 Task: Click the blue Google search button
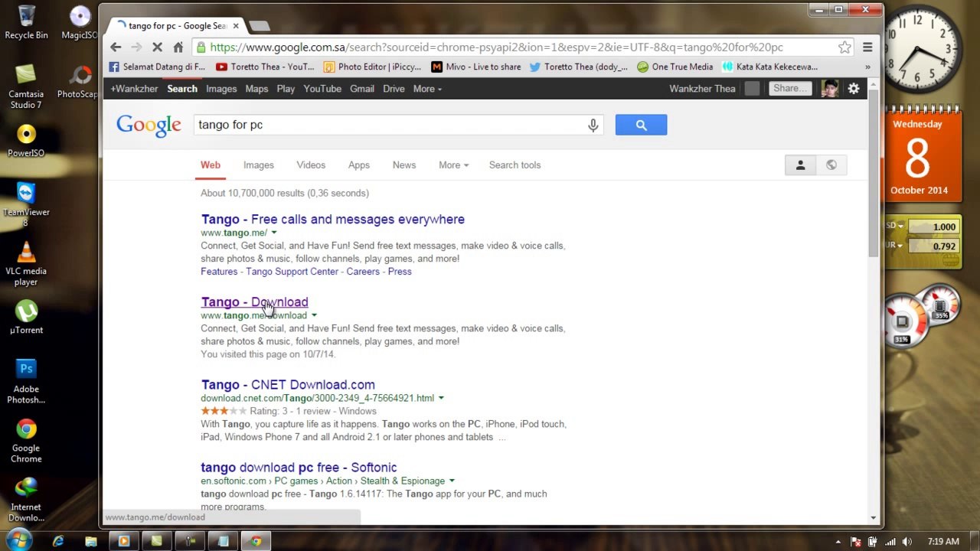coord(641,125)
